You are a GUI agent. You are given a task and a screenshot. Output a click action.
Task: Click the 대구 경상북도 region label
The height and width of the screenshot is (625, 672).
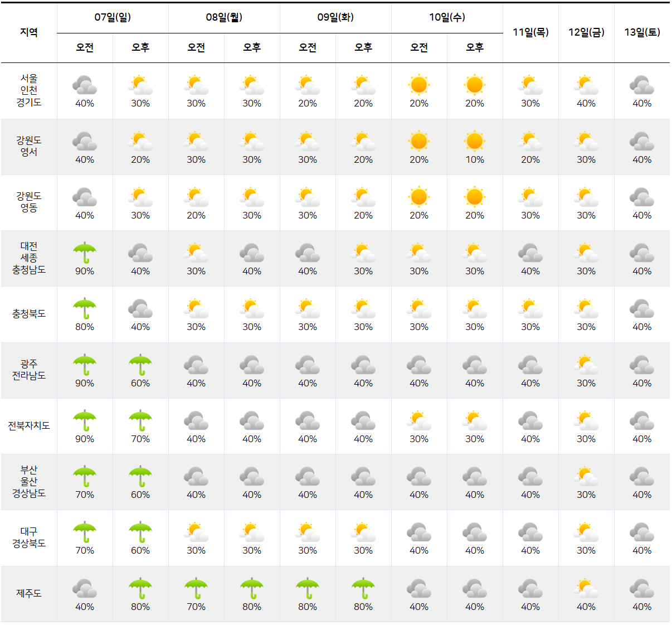tap(29, 537)
